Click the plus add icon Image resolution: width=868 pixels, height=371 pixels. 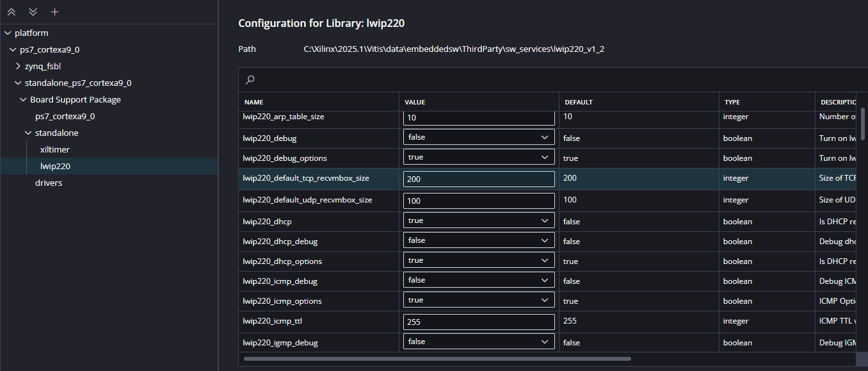click(x=54, y=12)
